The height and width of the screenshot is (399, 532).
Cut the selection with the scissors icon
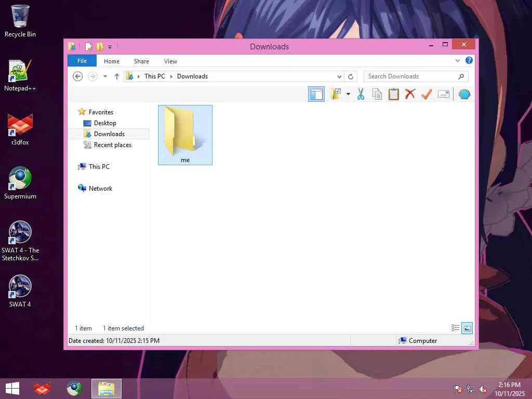coord(361,94)
